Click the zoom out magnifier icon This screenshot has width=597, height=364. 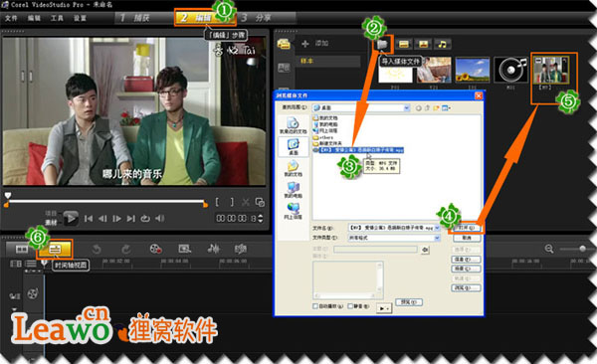548,249
